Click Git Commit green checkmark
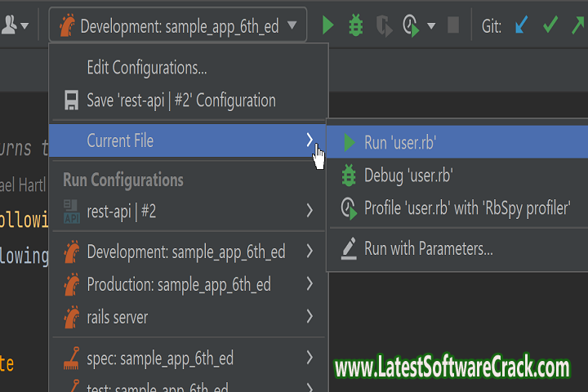 coord(550,26)
